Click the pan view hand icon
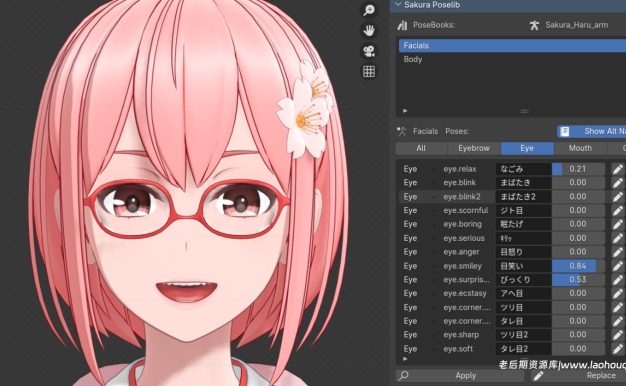626x386 pixels. point(369,30)
